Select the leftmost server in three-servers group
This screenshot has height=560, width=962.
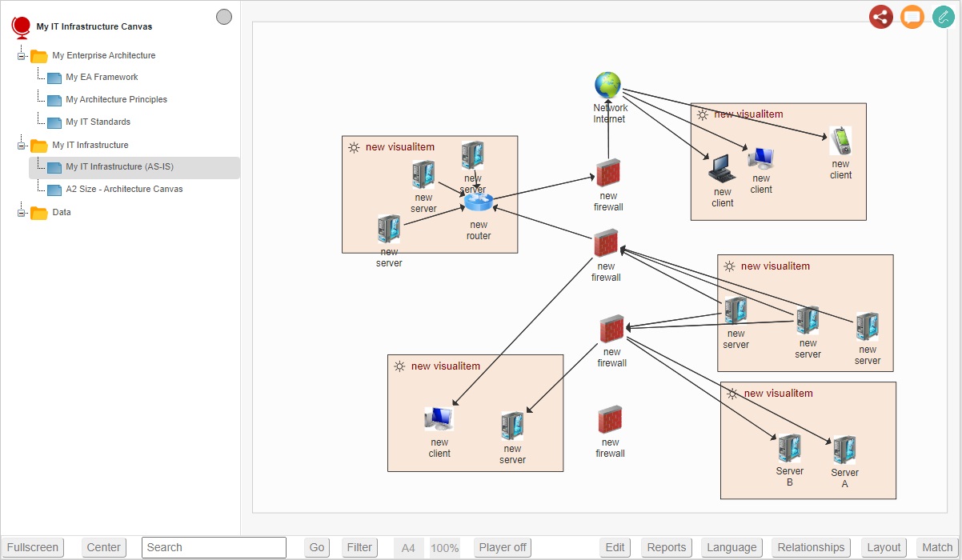(736, 311)
